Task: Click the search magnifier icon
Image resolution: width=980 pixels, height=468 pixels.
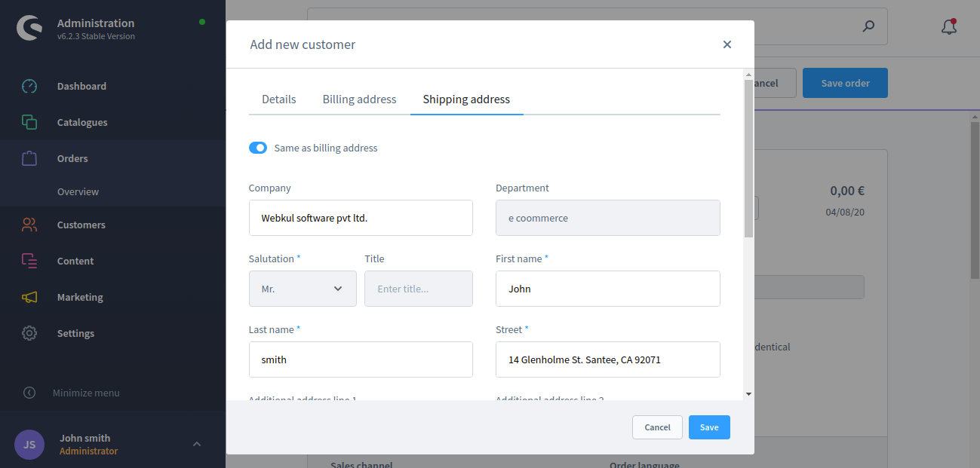Action: (868, 26)
